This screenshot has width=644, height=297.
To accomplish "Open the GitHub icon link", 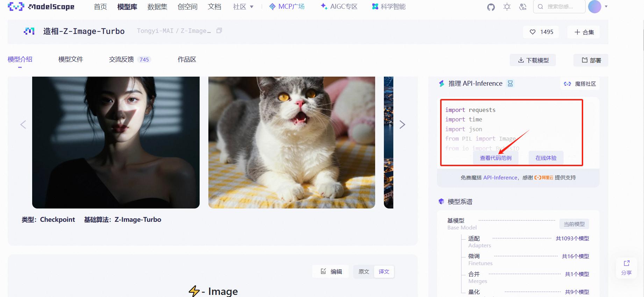I will [491, 7].
